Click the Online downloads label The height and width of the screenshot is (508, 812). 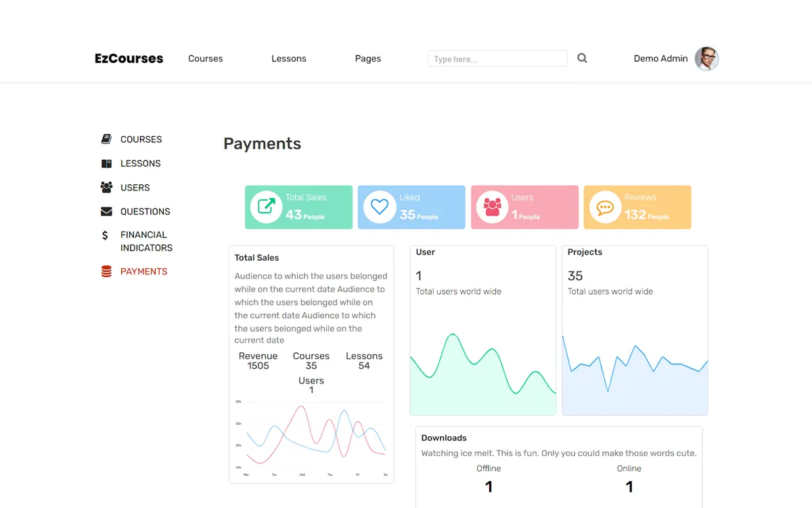tap(629, 469)
